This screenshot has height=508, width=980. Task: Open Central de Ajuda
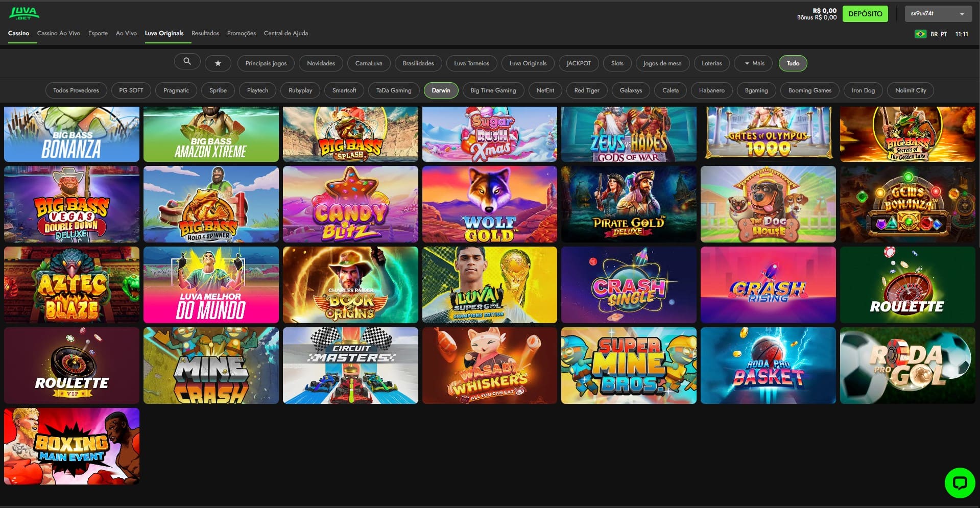286,33
